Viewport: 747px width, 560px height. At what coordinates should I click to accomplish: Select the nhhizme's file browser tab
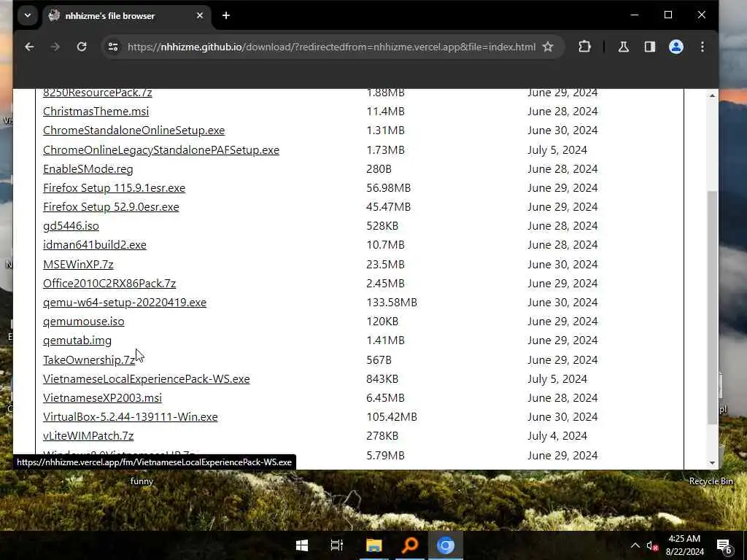[127, 16]
